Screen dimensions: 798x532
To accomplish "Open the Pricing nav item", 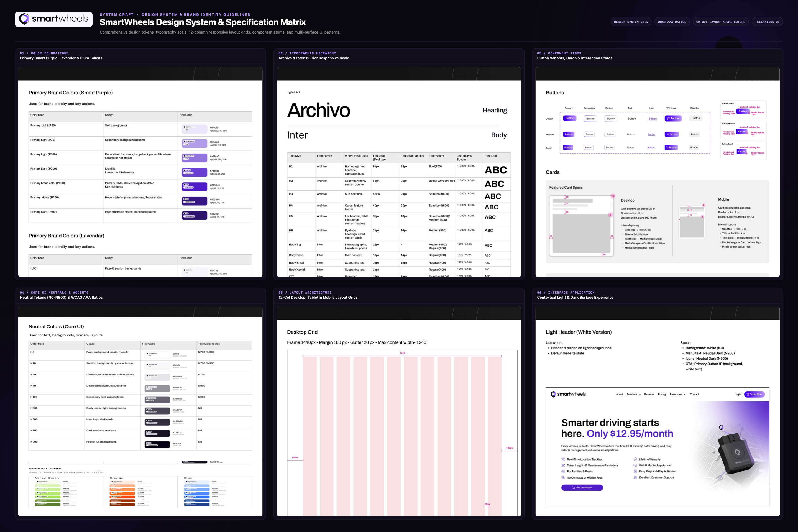I will (x=662, y=394).
